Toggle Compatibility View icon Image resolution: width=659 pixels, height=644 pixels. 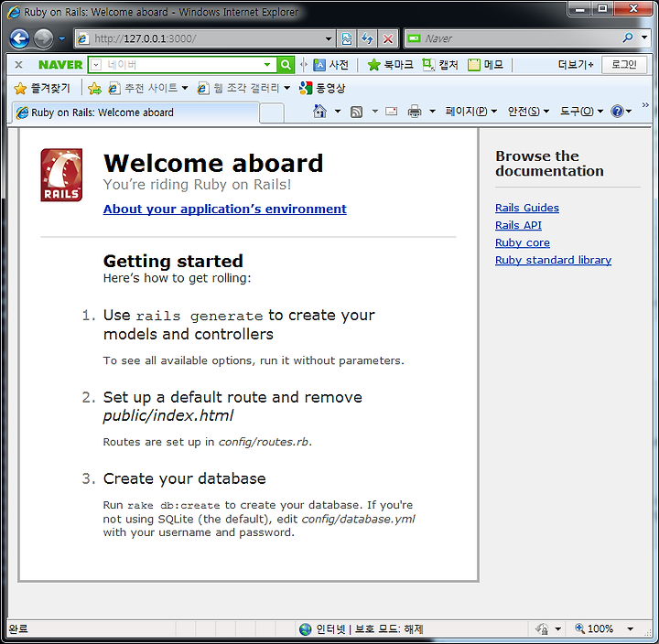(x=347, y=39)
